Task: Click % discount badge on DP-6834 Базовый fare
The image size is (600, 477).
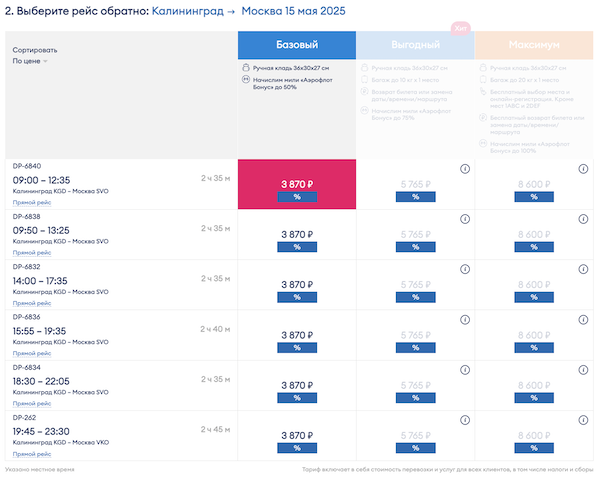Action: [297, 397]
